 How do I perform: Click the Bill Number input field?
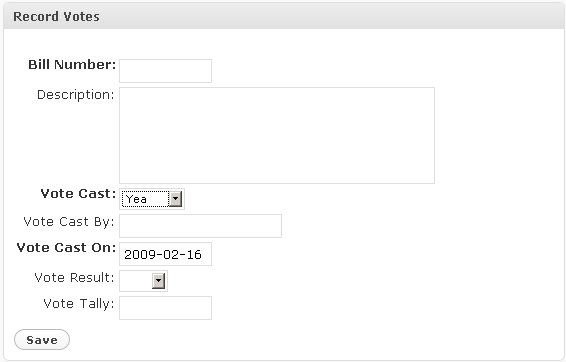point(165,71)
